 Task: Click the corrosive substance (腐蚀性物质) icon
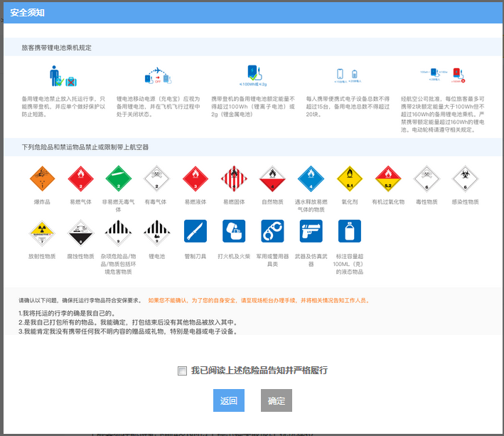80,232
